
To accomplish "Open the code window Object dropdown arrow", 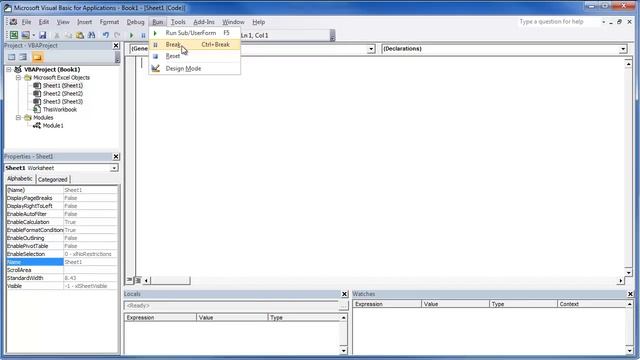I will 371,49.
